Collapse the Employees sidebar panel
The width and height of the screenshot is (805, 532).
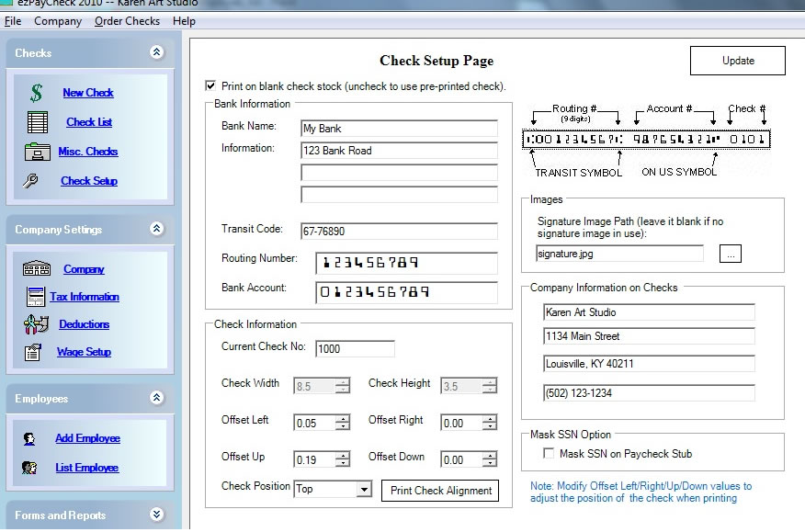coord(156,398)
